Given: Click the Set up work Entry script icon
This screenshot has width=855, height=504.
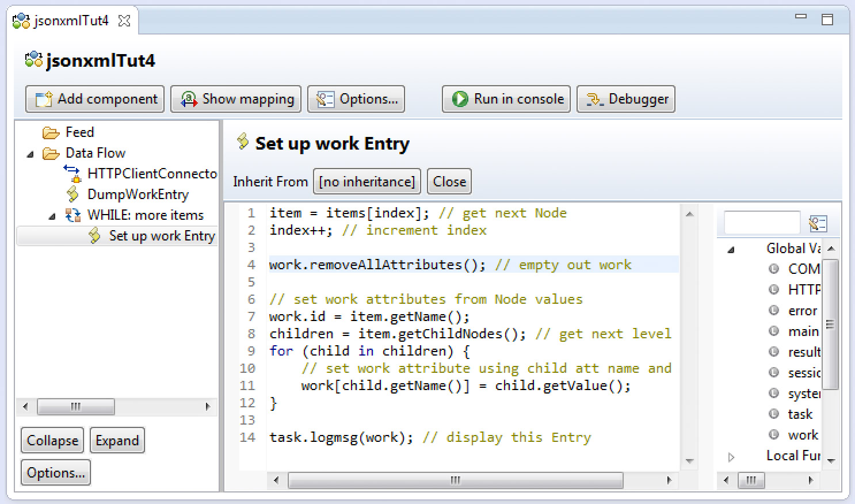Looking at the screenshot, I should pos(93,235).
